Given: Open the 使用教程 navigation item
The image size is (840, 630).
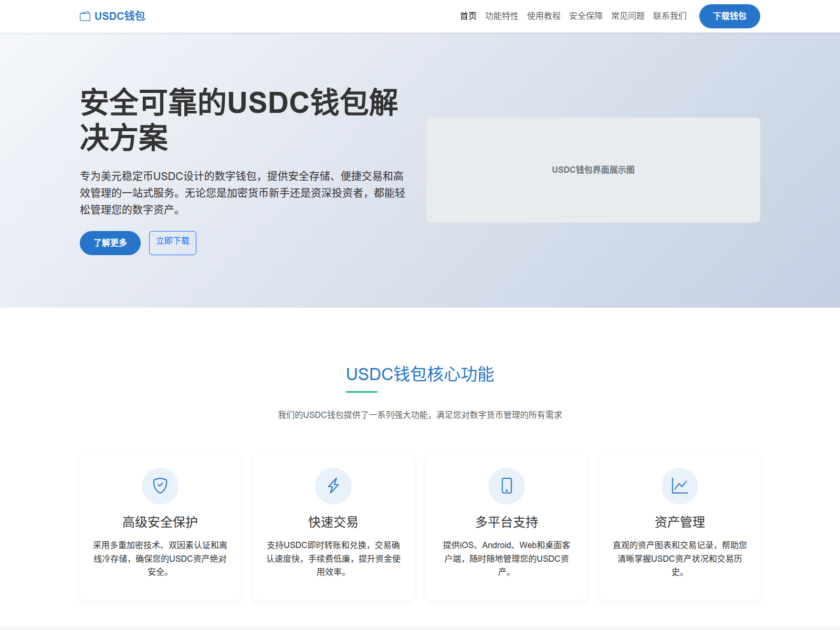Looking at the screenshot, I should pos(544,16).
